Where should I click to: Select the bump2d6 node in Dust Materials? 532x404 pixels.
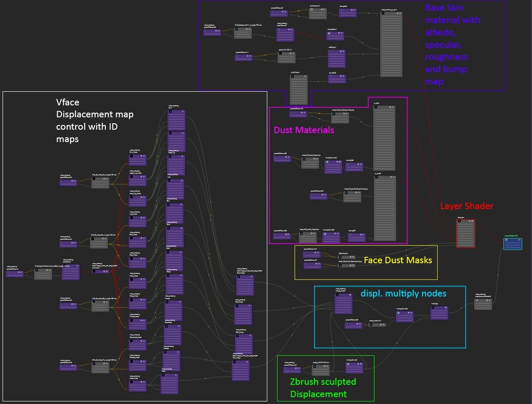click(354, 167)
